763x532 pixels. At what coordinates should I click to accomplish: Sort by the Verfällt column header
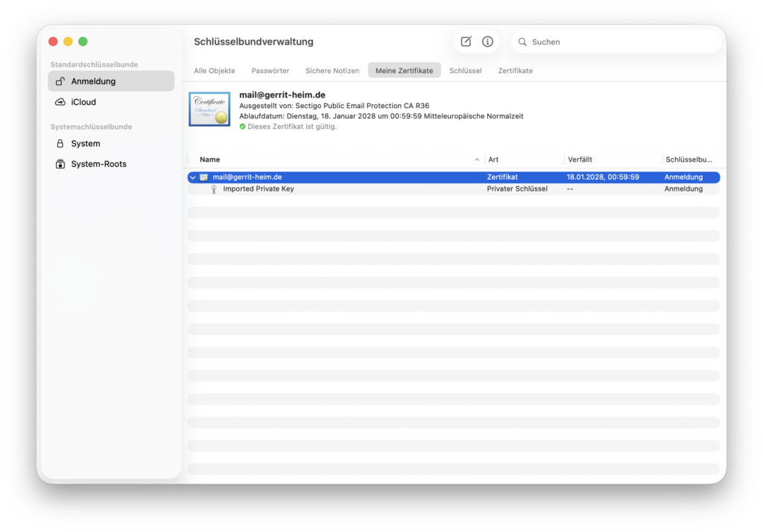coord(580,159)
